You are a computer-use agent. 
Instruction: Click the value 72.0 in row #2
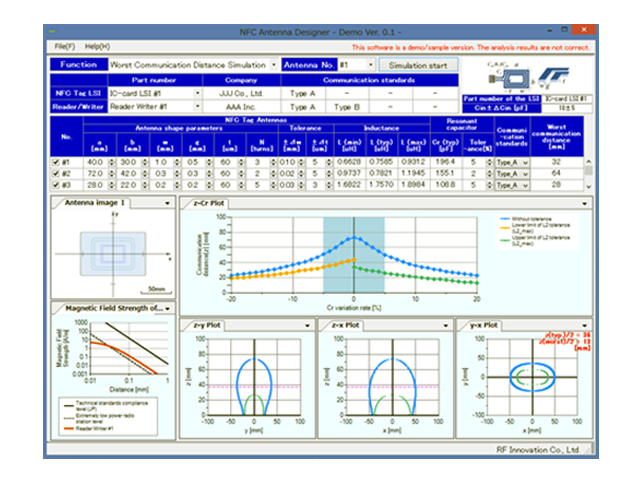(x=95, y=174)
